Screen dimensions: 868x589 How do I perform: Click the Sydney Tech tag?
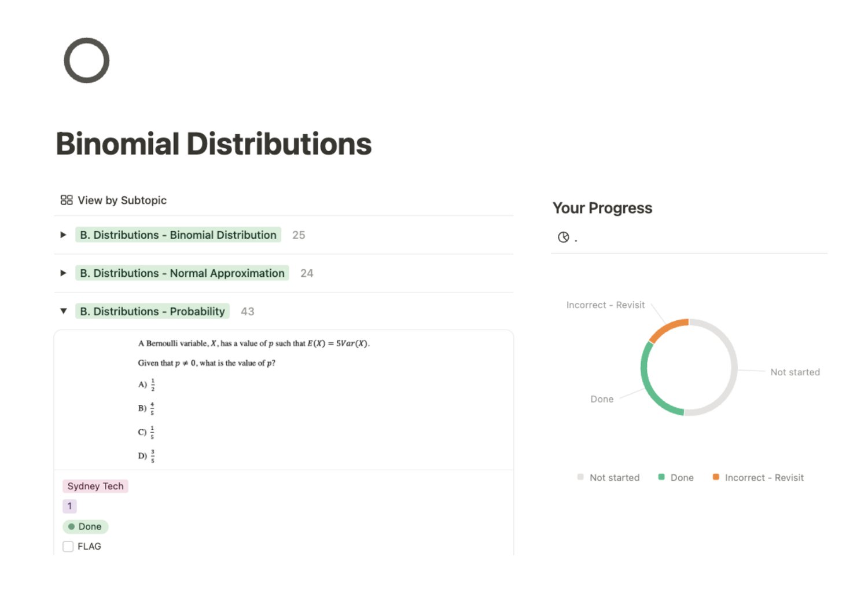(95, 486)
